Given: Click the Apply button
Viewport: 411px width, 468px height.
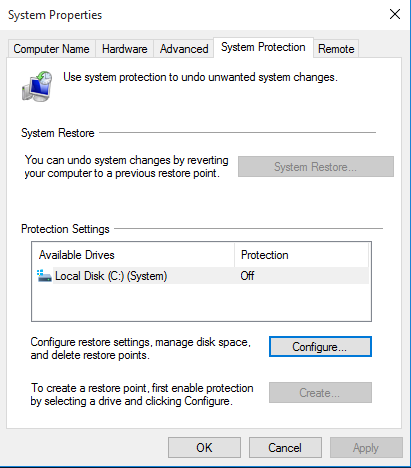Looking at the screenshot, I should (x=366, y=447).
